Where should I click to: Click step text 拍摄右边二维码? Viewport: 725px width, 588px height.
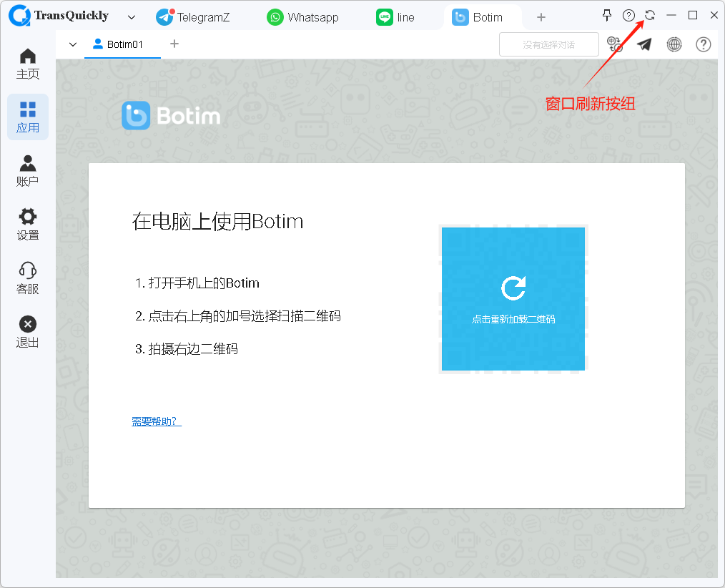tap(193, 349)
